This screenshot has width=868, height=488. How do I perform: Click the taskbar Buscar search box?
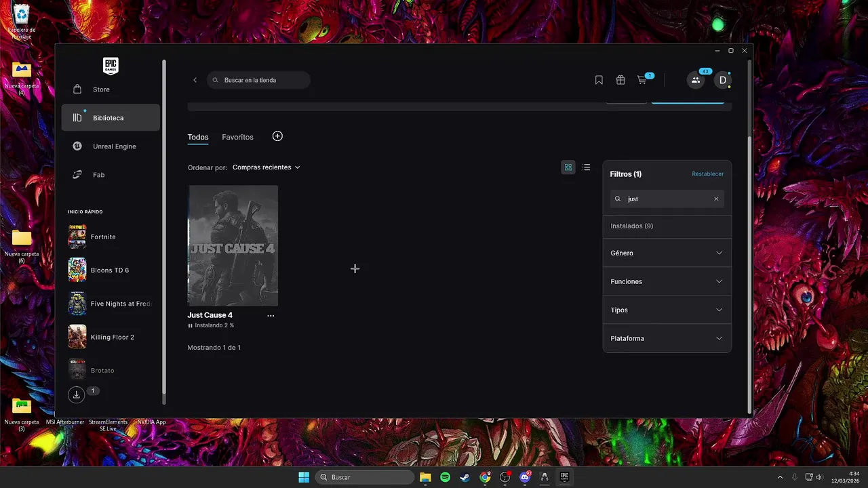(x=365, y=477)
